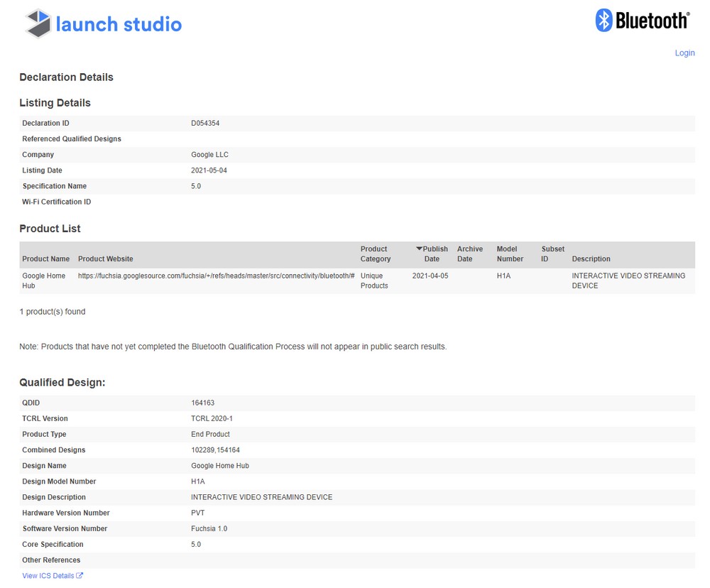The image size is (710, 588).
Task: Click the INTERACTIVE VIDEO STREAMING DEVICE table description
Action: point(628,281)
